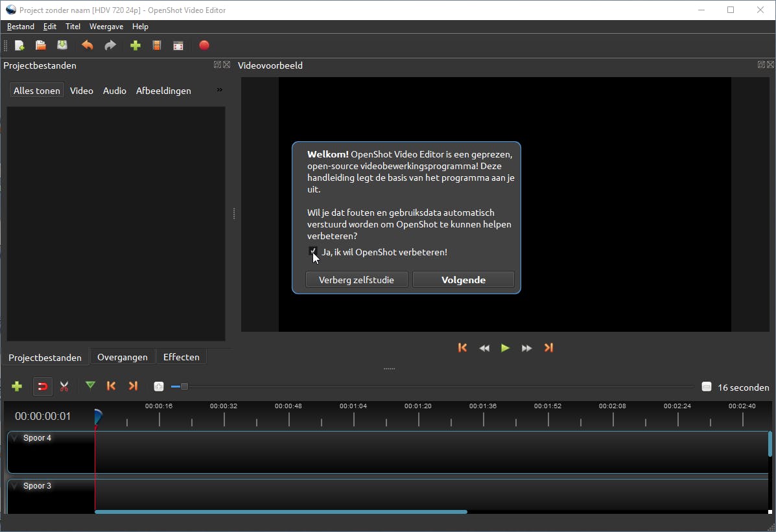The height and width of the screenshot is (532, 776).
Task: Click the Volgende button
Action: (464, 280)
